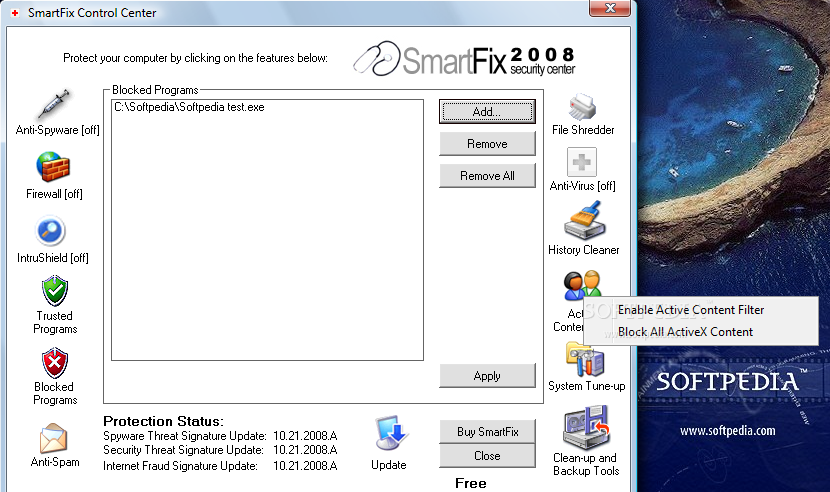This screenshot has height=492, width=830.
Task: Click the SmartFix 2008 logo
Action: point(464,59)
